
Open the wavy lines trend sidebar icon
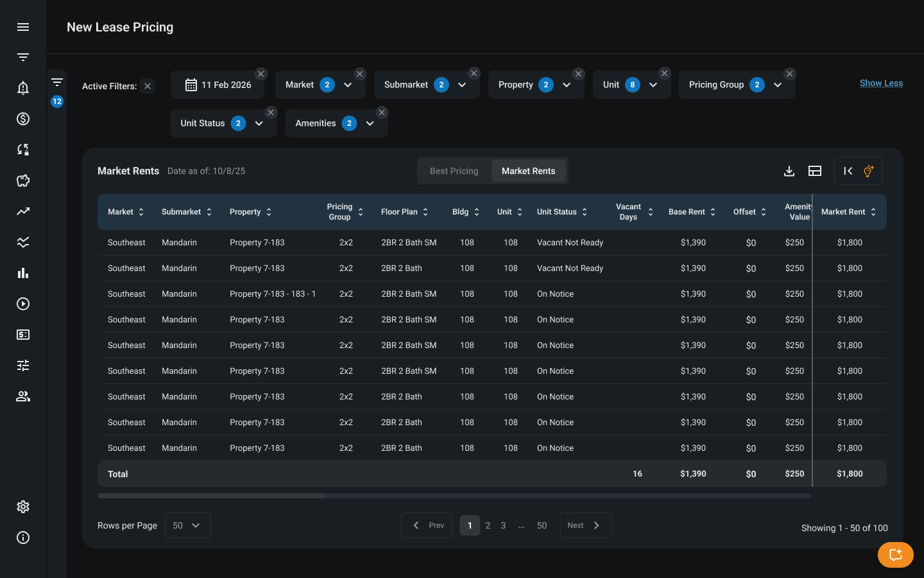(x=23, y=242)
